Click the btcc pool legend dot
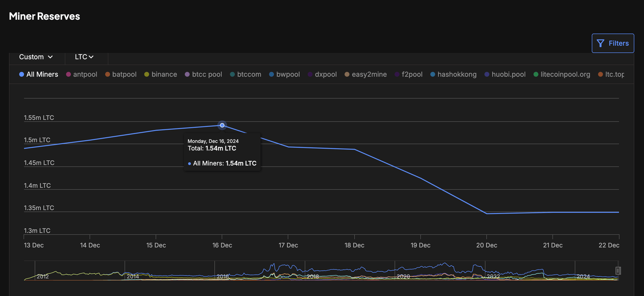The width and height of the screenshot is (644, 296). (187, 75)
